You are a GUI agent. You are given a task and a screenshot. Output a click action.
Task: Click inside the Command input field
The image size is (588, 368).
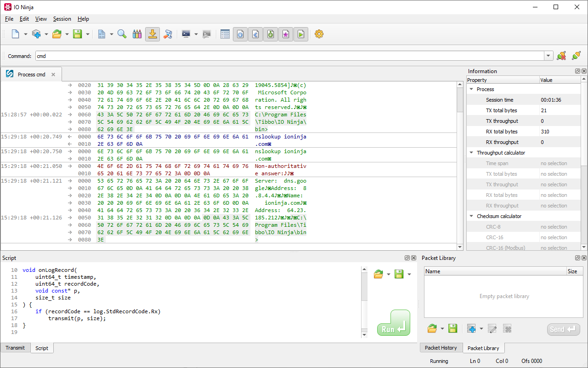(x=289, y=56)
